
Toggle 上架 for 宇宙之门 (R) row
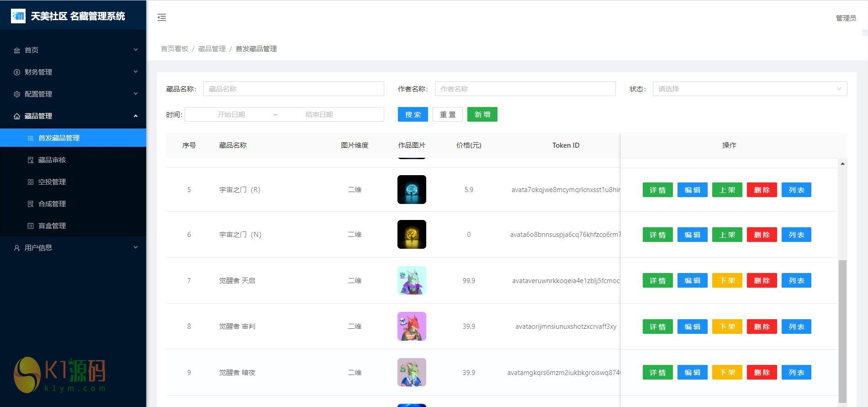(x=727, y=190)
